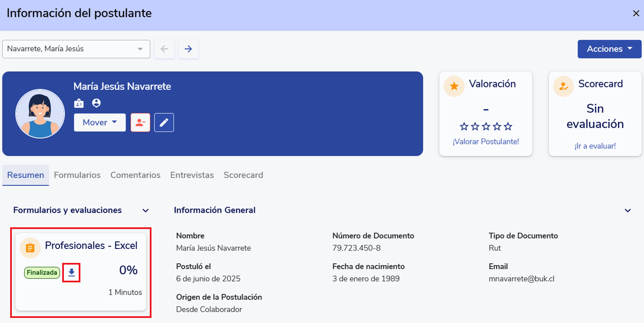Open the applicant selector Navarrete, María Jesús
The width and height of the screenshot is (644, 323).
click(x=76, y=49)
